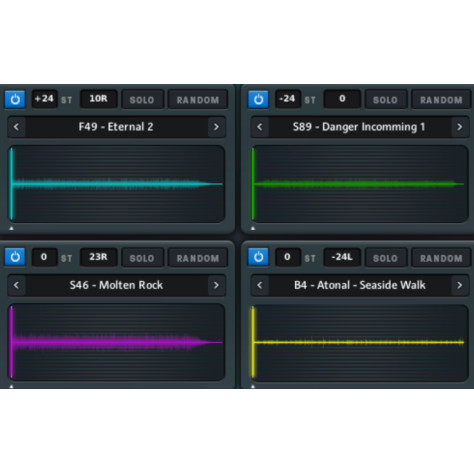Click the green waveform of S89 - Danger Incomming 1
This screenshot has height=474, width=474.
[360, 184]
